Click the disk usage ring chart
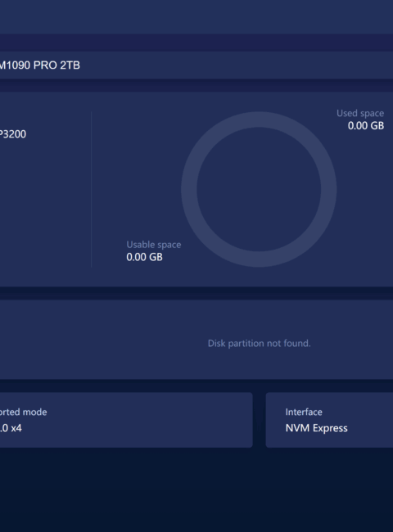The image size is (393, 532). 259,189
